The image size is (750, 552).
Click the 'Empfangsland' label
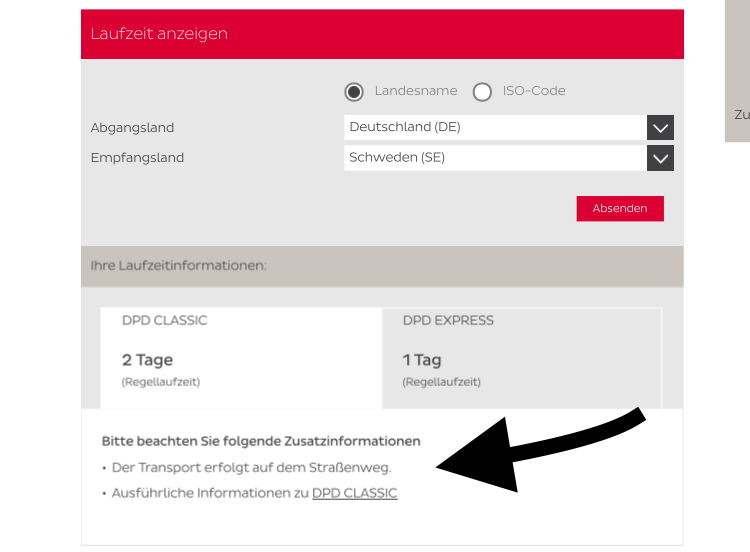[137, 158]
